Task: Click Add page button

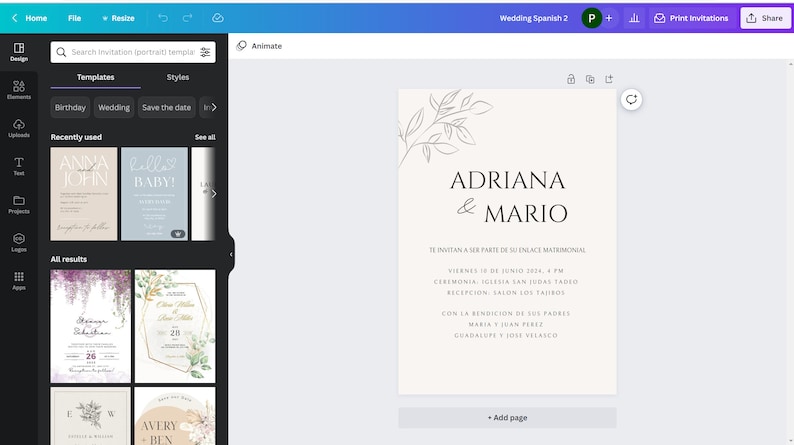Action: [x=507, y=418]
